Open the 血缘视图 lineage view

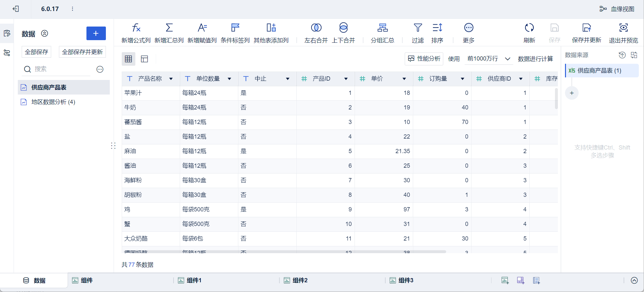pyautogui.click(x=617, y=9)
